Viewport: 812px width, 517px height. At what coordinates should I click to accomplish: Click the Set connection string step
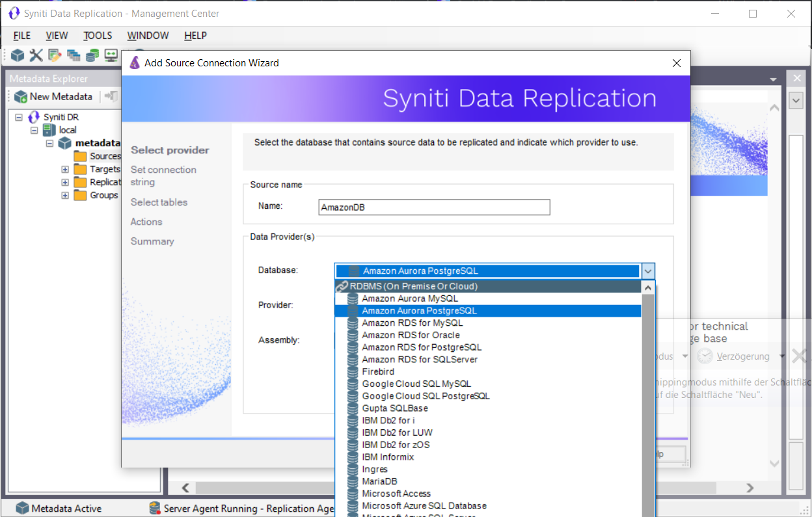[x=163, y=176]
